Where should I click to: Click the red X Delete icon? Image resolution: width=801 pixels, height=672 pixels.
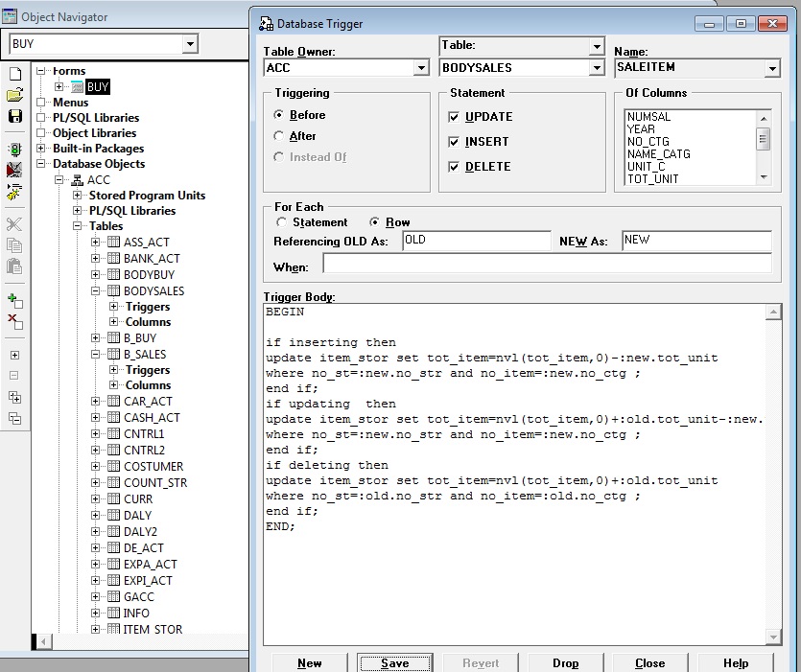(x=14, y=321)
